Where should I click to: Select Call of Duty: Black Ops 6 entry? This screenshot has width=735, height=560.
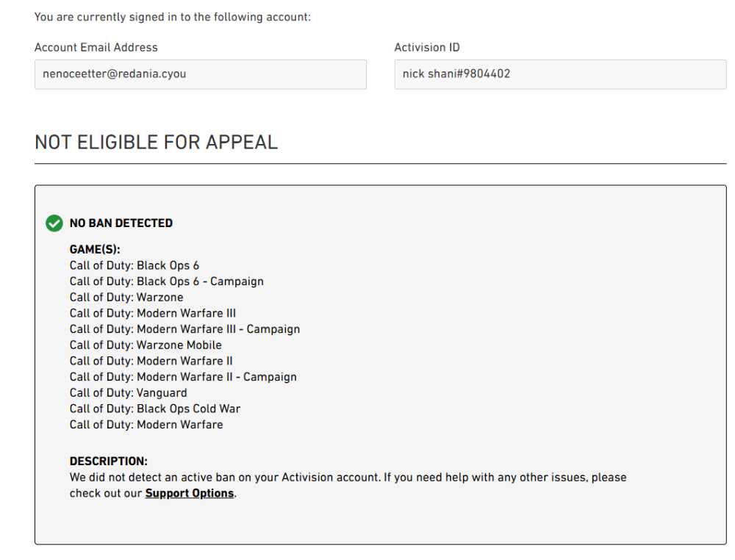(134, 265)
